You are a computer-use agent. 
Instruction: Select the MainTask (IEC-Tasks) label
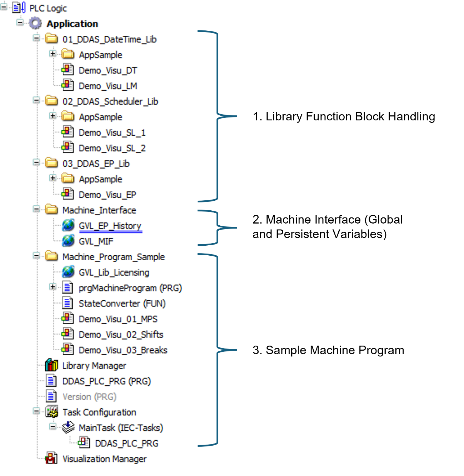[121, 428]
